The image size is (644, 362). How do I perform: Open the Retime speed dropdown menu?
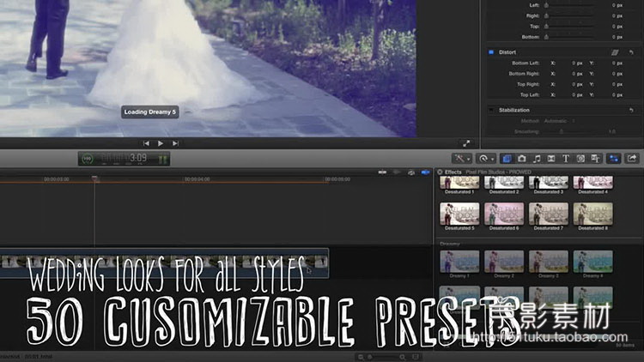click(486, 159)
